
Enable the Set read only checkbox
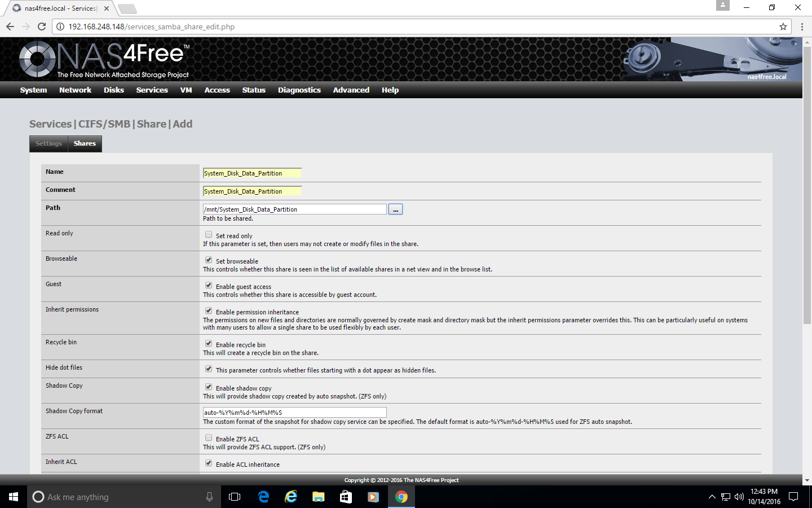[x=209, y=235]
